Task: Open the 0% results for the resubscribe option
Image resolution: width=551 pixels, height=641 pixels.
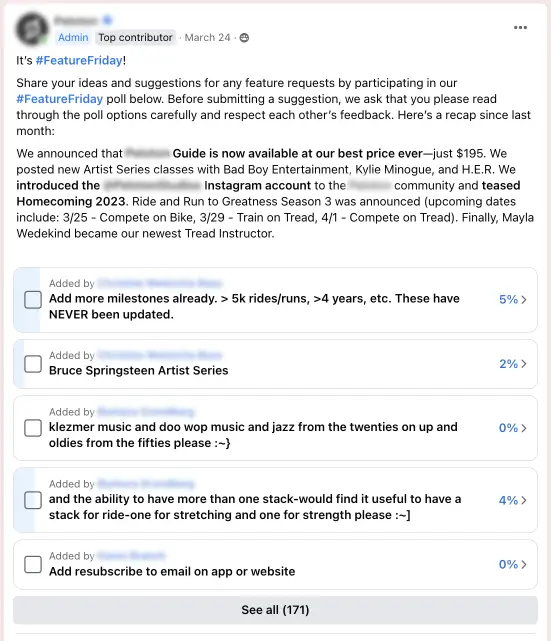Action: 513,565
